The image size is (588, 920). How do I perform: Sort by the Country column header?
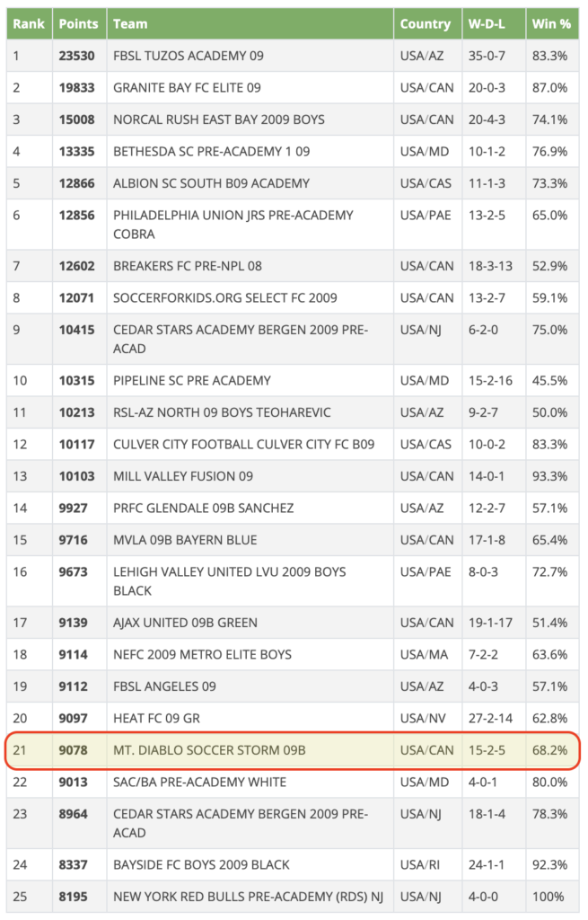click(x=426, y=24)
